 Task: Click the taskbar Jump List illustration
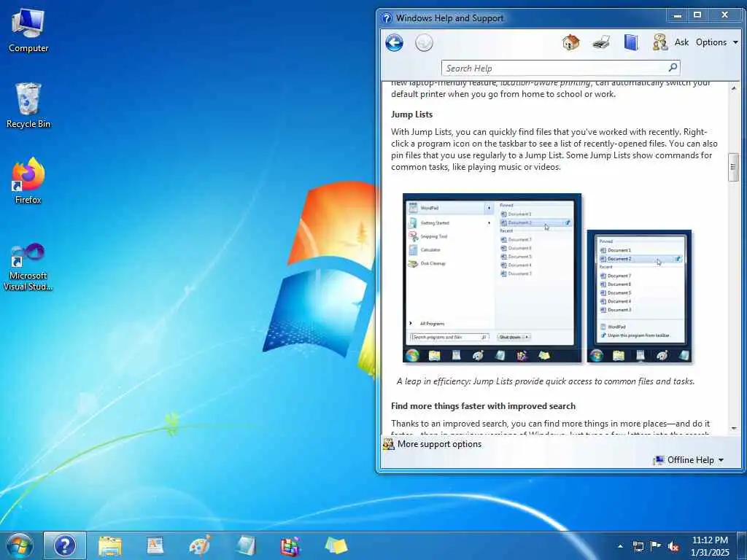pos(639,297)
